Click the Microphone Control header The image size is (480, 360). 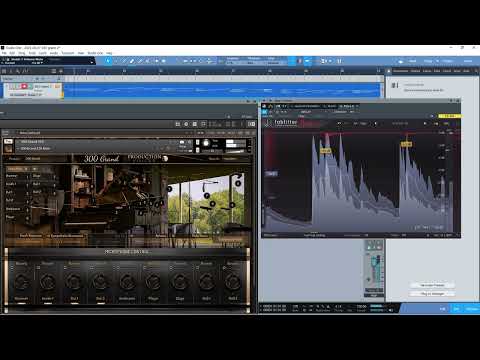[x=127, y=252]
